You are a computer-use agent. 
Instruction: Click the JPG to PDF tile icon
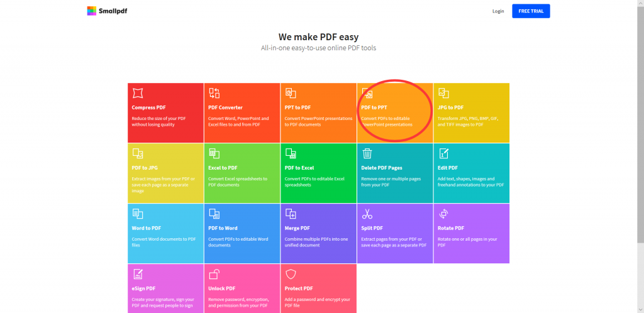443,93
